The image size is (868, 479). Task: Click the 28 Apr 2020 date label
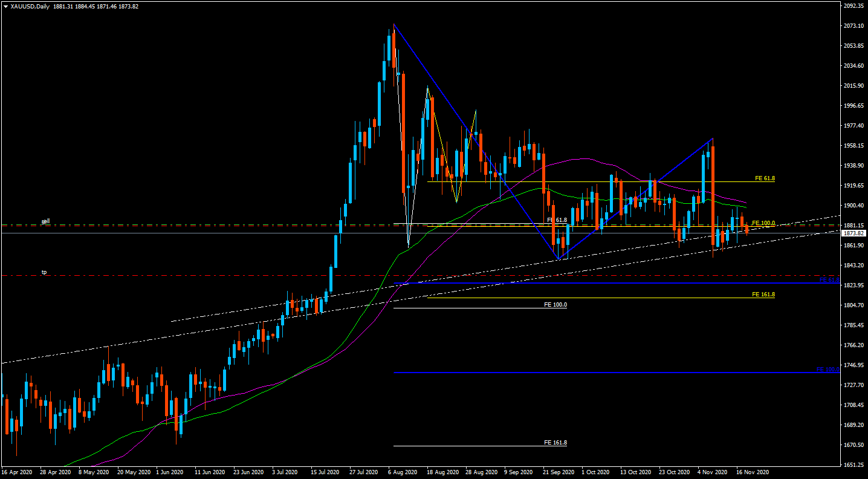[55, 471]
